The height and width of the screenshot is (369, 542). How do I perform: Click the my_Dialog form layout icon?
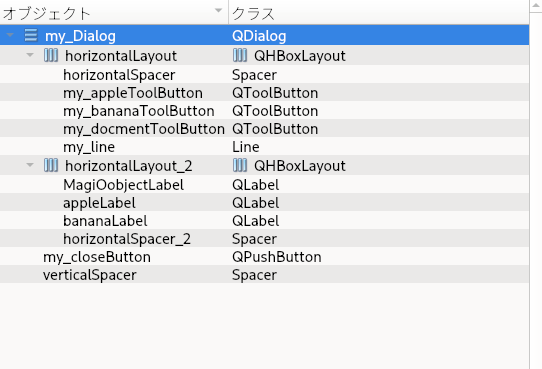[31, 35]
